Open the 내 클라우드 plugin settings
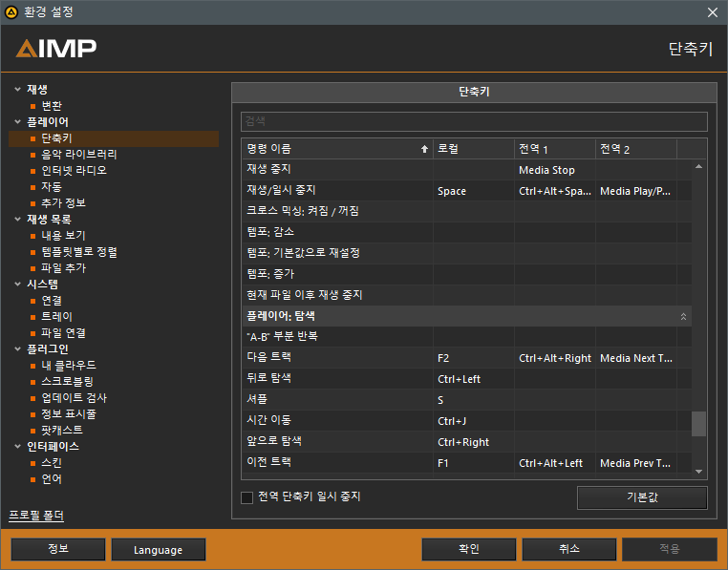The width and height of the screenshot is (728, 570). [x=69, y=366]
